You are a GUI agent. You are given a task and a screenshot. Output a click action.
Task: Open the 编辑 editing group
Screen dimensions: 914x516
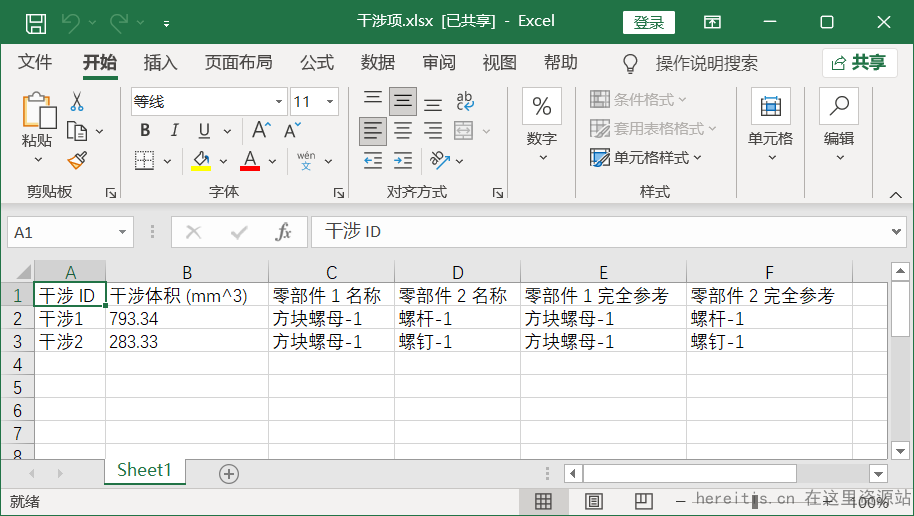coord(839,124)
